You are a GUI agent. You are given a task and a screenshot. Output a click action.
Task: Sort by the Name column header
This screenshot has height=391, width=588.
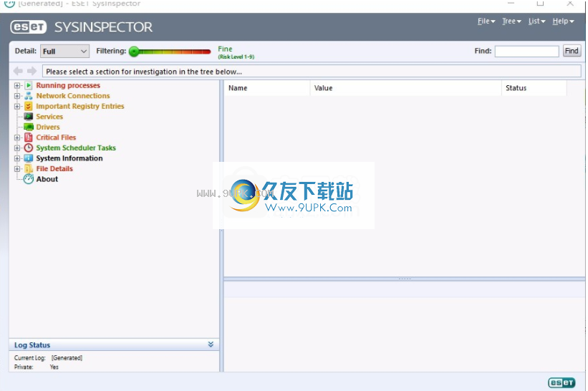click(267, 88)
